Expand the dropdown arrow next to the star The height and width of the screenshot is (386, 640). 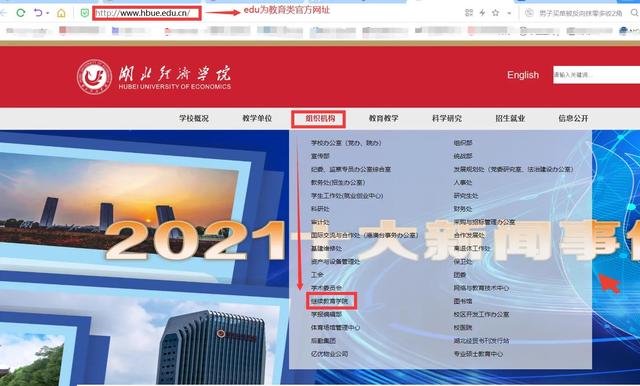[x=509, y=13]
